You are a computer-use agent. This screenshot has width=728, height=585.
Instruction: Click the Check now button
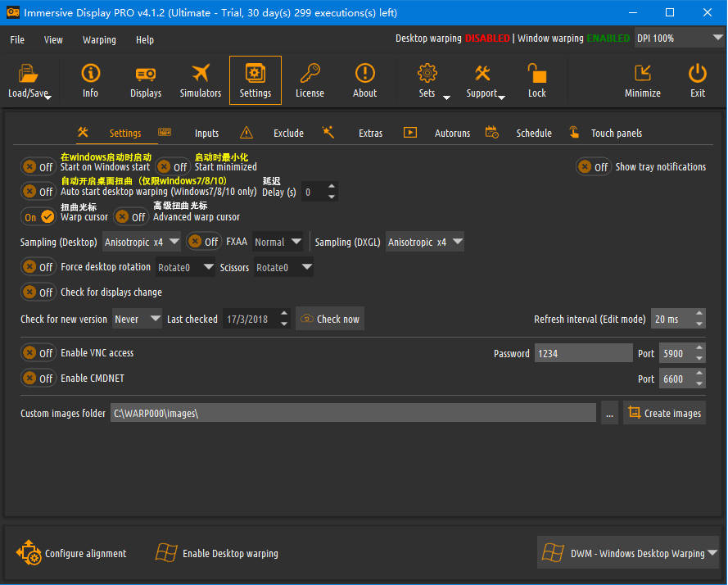click(330, 320)
